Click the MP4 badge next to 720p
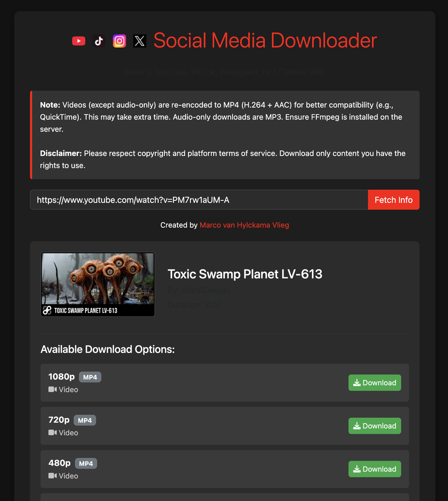The image size is (448, 501). pos(85,420)
